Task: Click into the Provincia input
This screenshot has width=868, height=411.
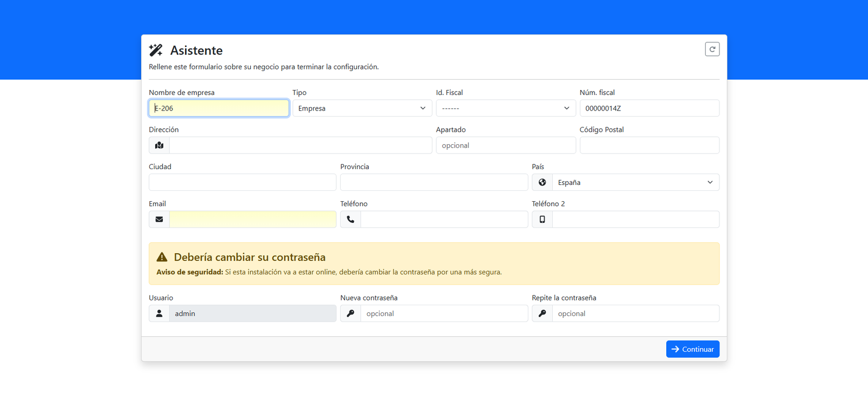Action: tap(434, 182)
